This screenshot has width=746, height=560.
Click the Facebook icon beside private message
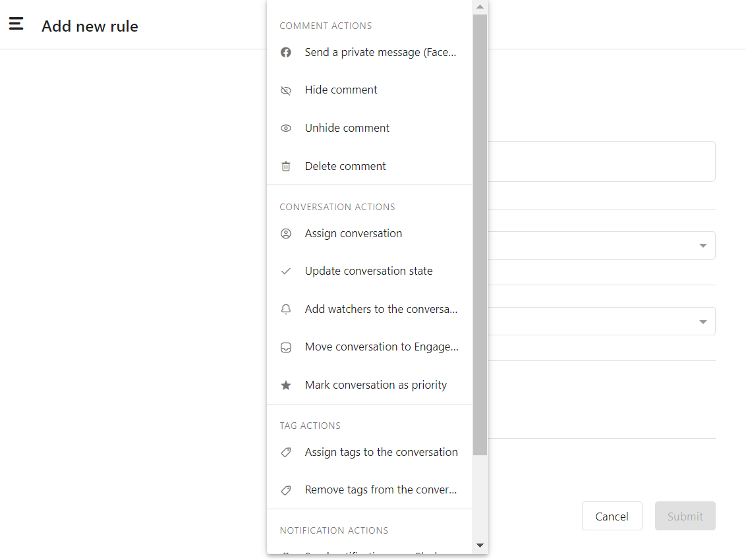286,53
